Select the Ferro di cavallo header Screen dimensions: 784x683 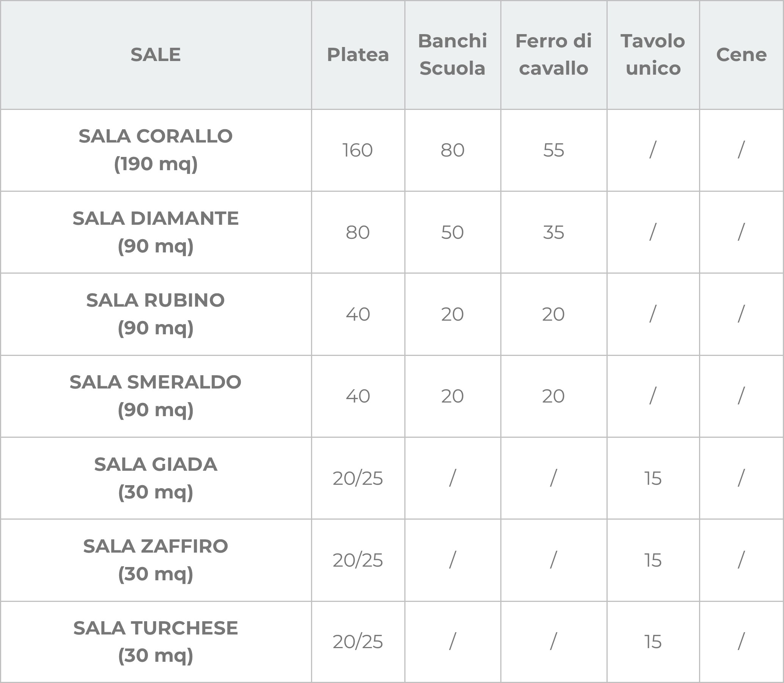pos(553,55)
